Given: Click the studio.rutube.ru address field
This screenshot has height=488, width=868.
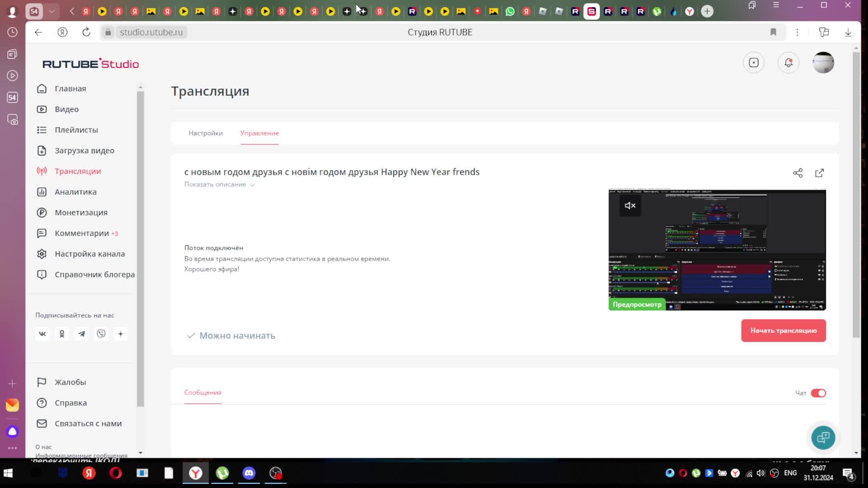Looking at the screenshot, I should [x=151, y=32].
